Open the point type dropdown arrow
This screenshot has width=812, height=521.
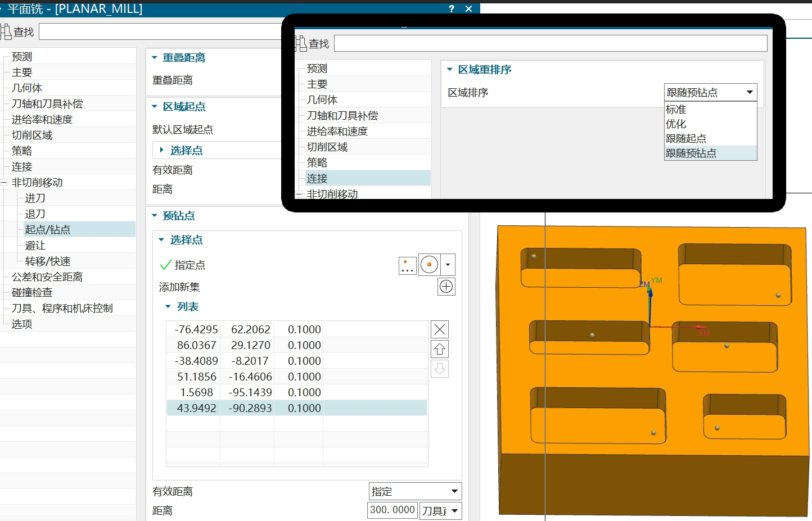[448, 264]
